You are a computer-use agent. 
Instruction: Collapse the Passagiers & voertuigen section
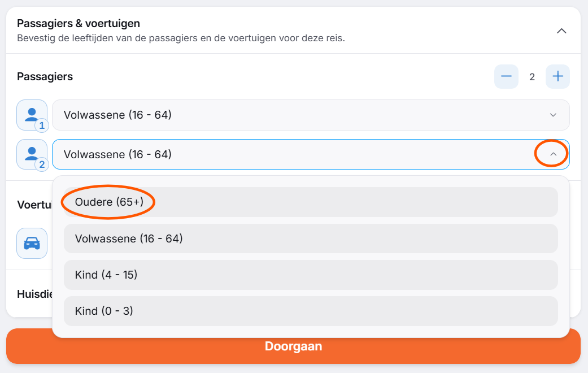point(561,31)
